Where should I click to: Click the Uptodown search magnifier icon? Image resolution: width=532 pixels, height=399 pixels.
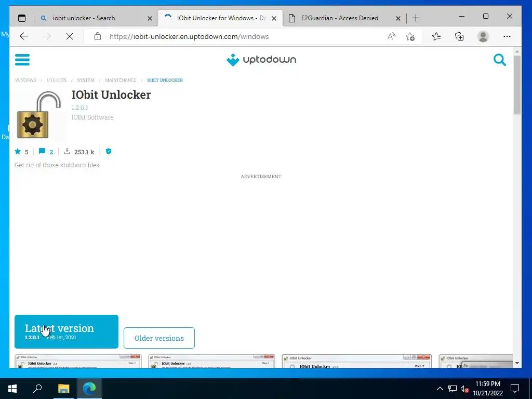[x=499, y=60]
